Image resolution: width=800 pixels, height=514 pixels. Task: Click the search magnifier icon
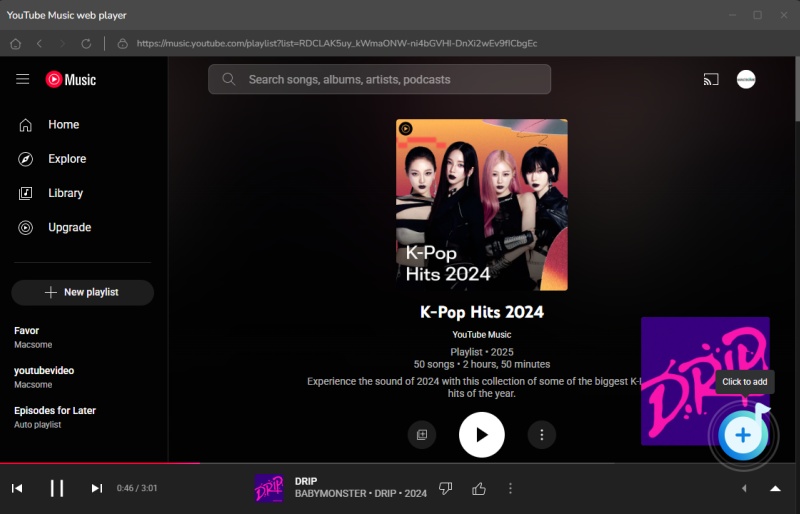(229, 79)
